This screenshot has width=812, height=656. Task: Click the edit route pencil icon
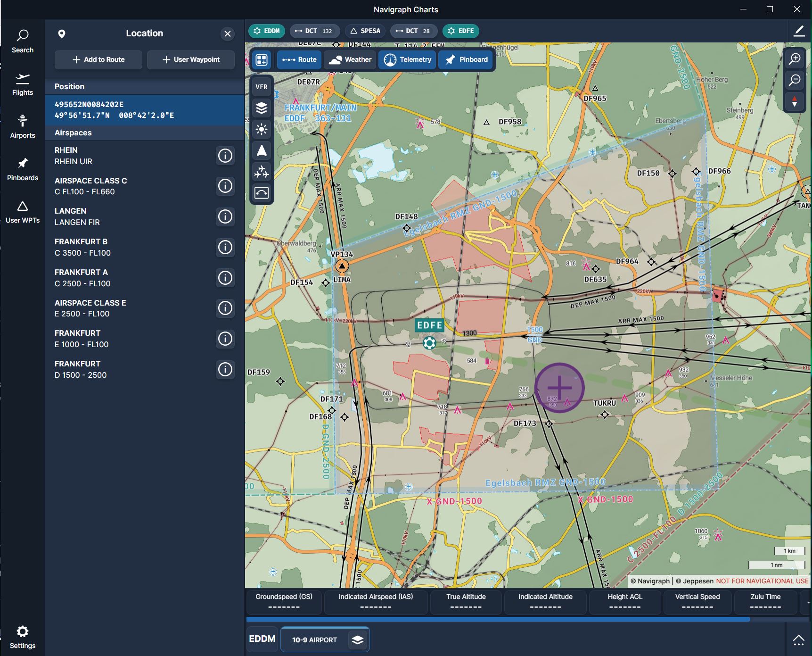tap(799, 31)
